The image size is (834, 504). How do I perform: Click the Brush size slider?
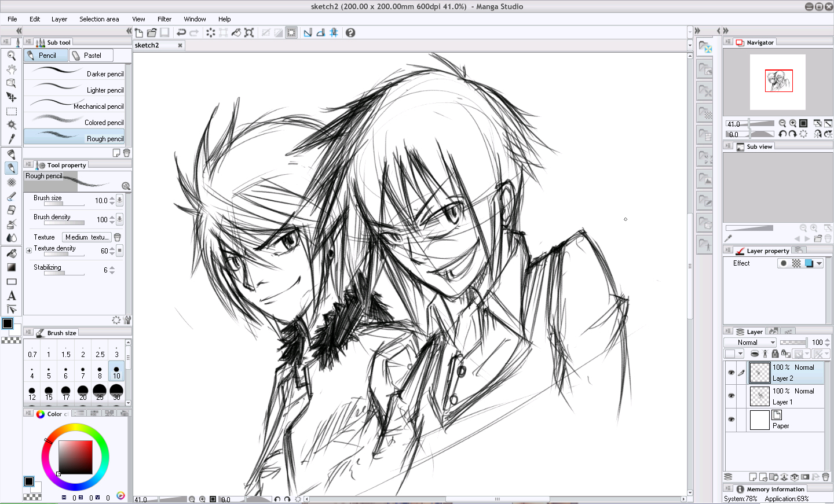point(61,204)
